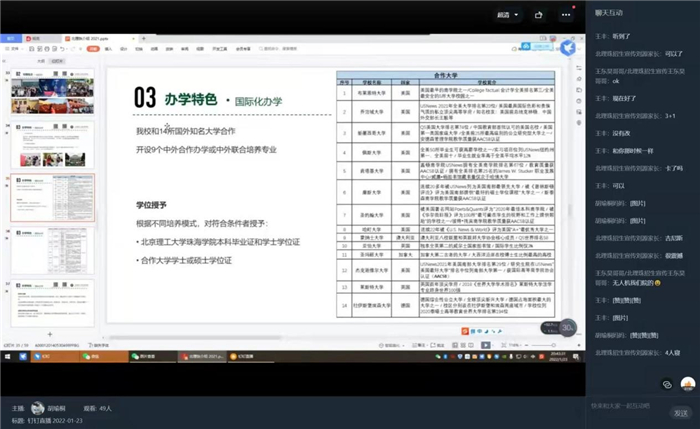Select the thumbnail with three small photos
Image resolution: width=700 pixels, height=429 pixels.
tap(53, 145)
